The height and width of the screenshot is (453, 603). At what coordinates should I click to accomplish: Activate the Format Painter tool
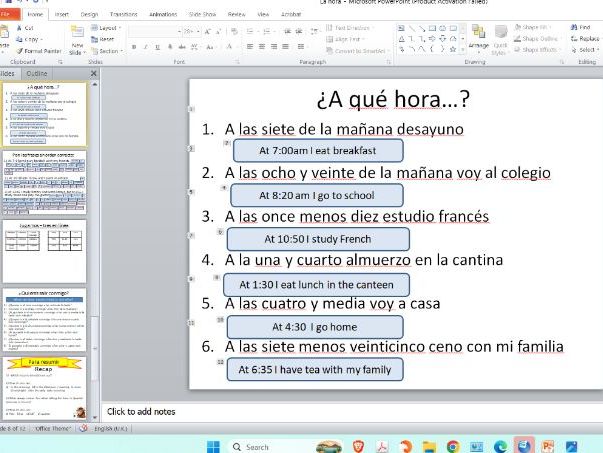pos(38,51)
